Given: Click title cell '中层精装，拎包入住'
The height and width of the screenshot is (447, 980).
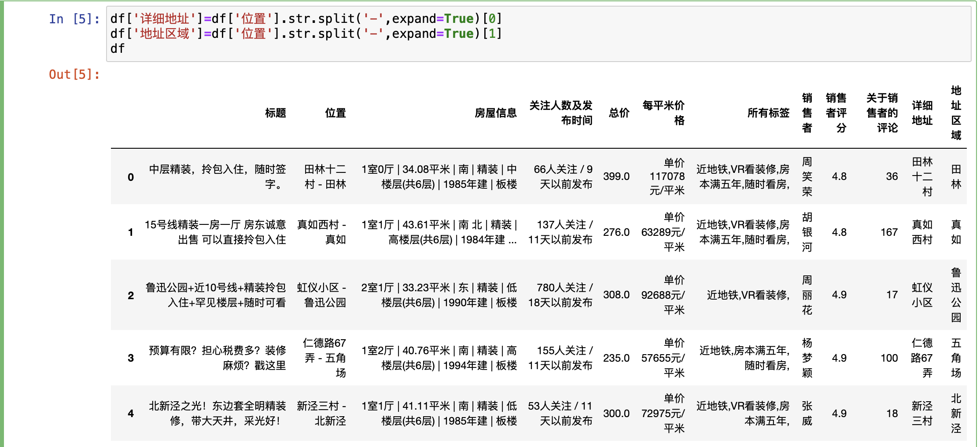Looking at the screenshot, I should click(x=217, y=177).
